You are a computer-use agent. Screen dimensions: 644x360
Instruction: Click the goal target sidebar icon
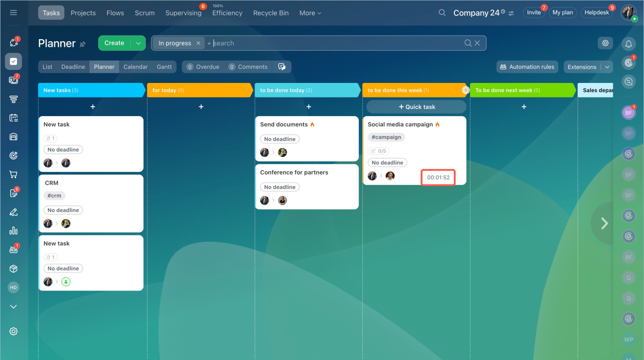[14, 155]
